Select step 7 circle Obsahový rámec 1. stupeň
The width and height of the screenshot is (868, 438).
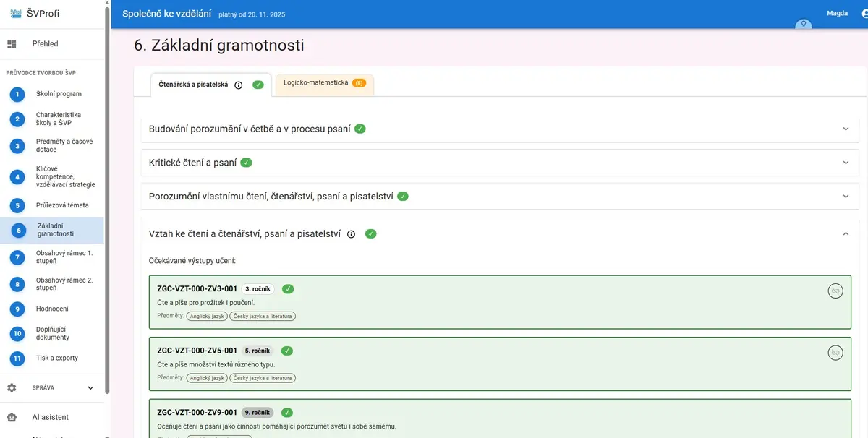click(17, 257)
